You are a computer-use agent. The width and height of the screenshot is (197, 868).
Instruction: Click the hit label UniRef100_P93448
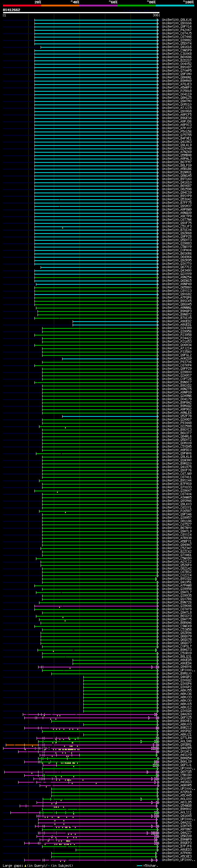(x=177, y=422)
